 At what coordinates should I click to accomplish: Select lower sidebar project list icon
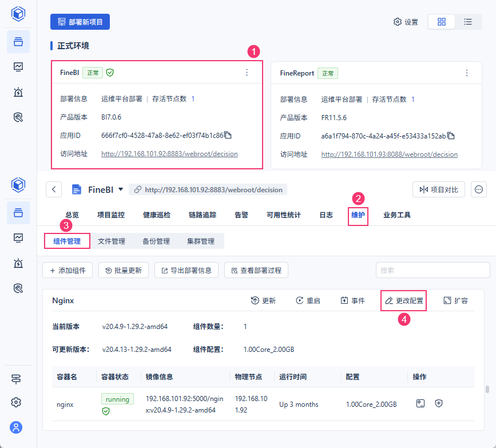coord(18,213)
